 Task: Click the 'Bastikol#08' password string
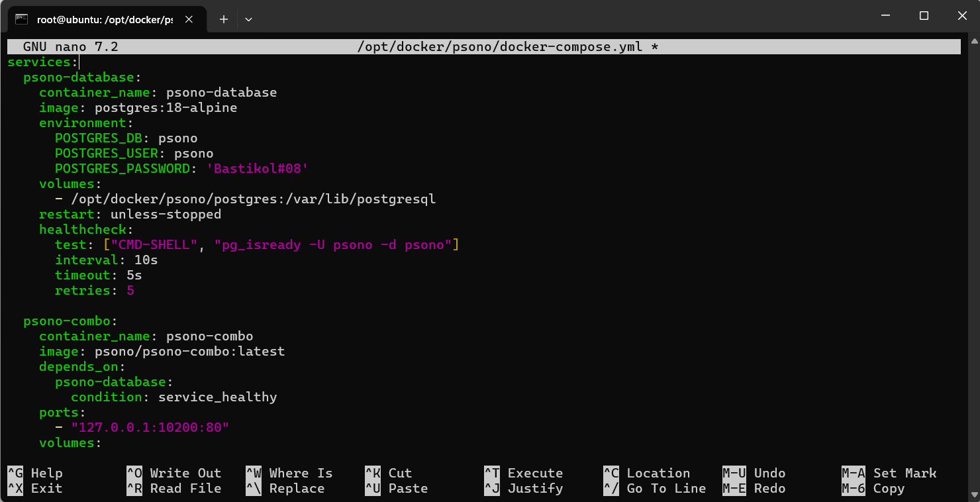point(257,169)
